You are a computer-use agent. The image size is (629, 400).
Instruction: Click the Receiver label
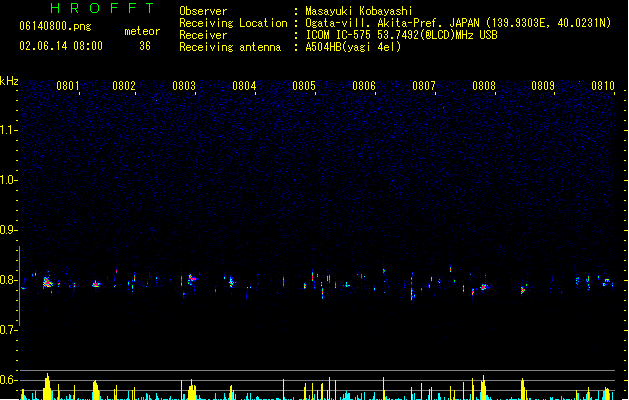(203, 35)
